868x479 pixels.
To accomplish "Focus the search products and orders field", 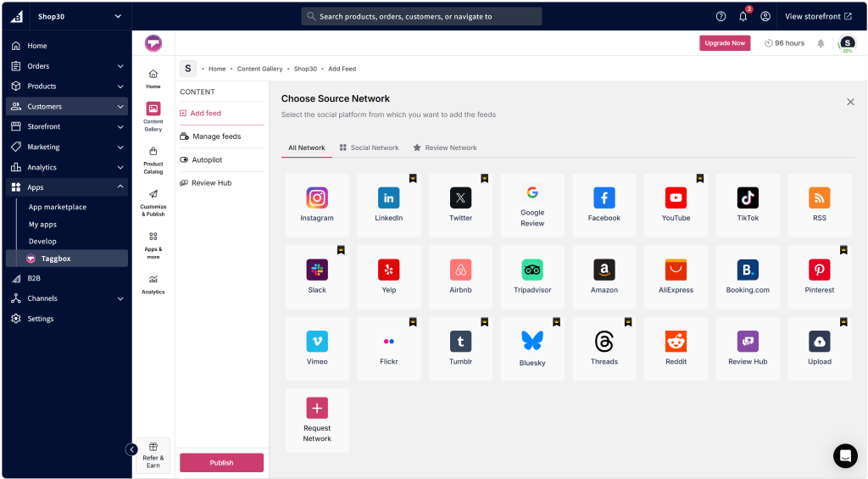I will point(421,17).
